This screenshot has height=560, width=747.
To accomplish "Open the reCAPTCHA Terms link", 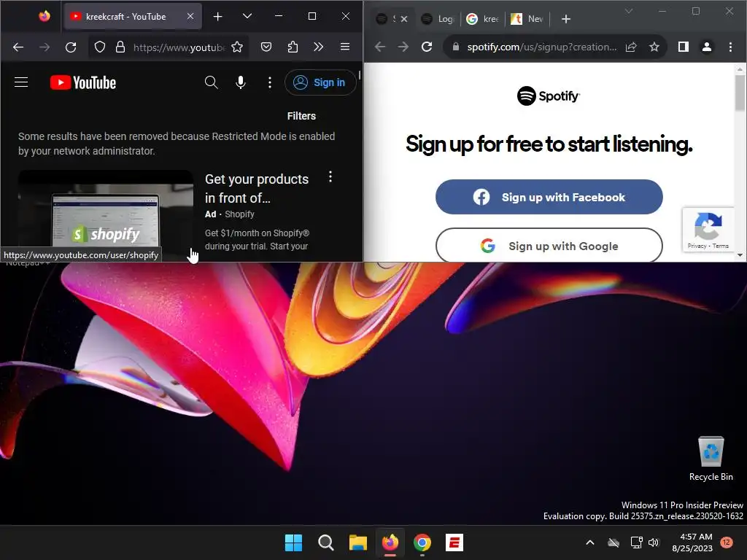I will pyautogui.click(x=720, y=246).
